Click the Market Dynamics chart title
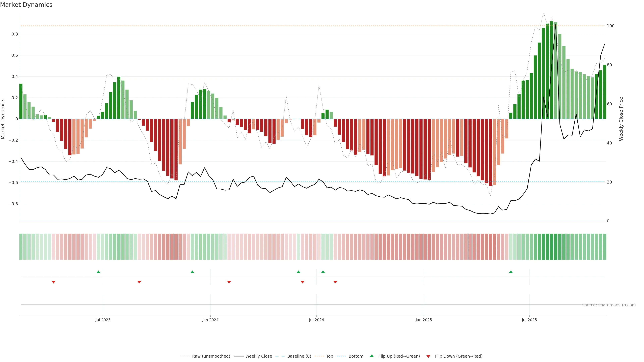 (x=26, y=5)
